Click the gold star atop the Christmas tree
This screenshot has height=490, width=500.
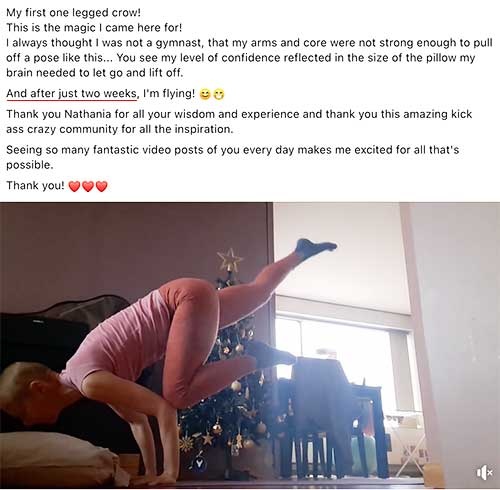[229, 260]
